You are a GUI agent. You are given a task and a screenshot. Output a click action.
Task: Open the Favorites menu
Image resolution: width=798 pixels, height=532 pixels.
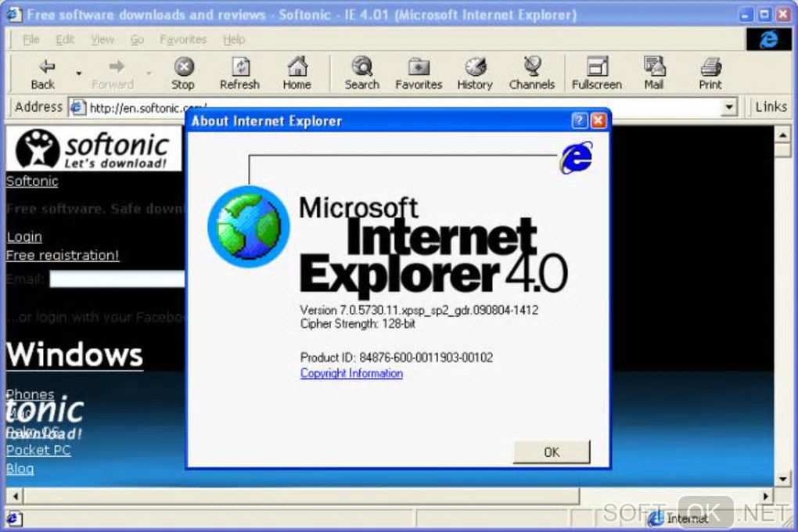coord(183,39)
